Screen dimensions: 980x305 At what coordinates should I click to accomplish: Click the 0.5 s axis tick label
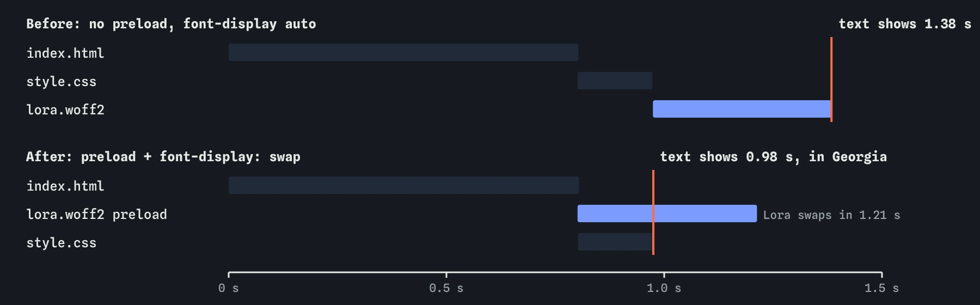click(446, 288)
